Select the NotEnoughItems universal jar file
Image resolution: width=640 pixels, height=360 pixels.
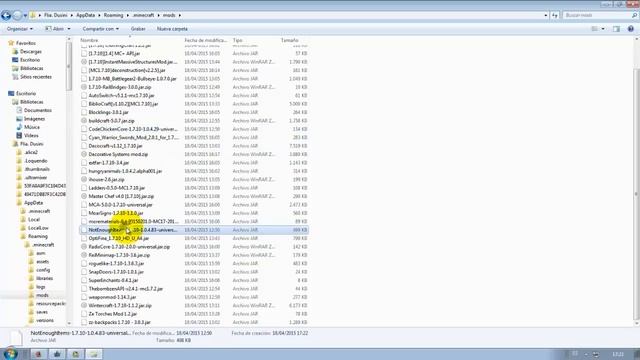pos(194,230)
